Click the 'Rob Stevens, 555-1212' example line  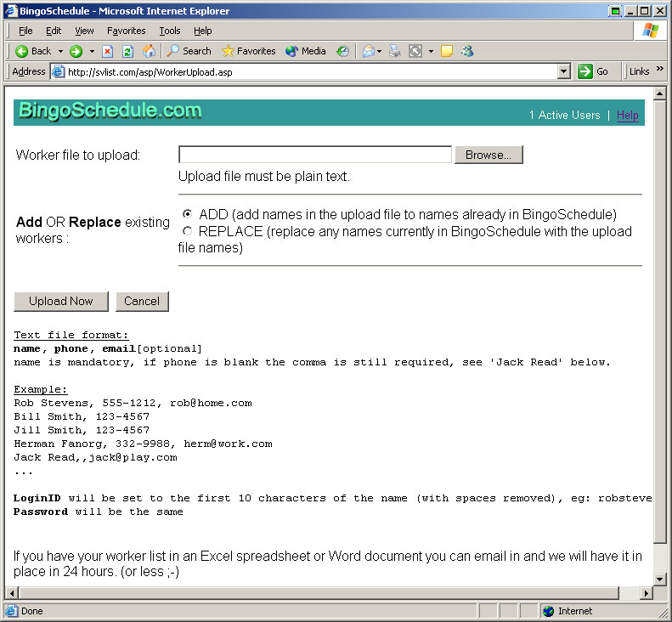point(133,403)
